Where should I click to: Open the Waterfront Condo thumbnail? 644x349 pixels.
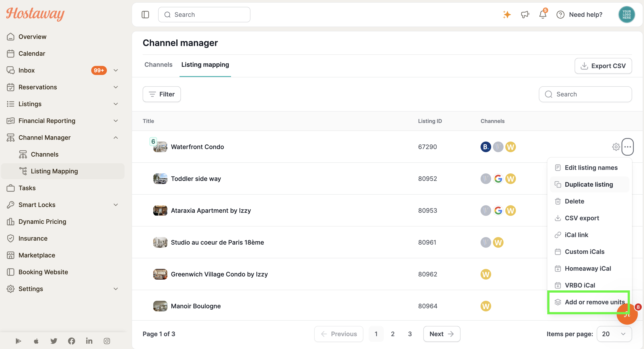(x=160, y=147)
